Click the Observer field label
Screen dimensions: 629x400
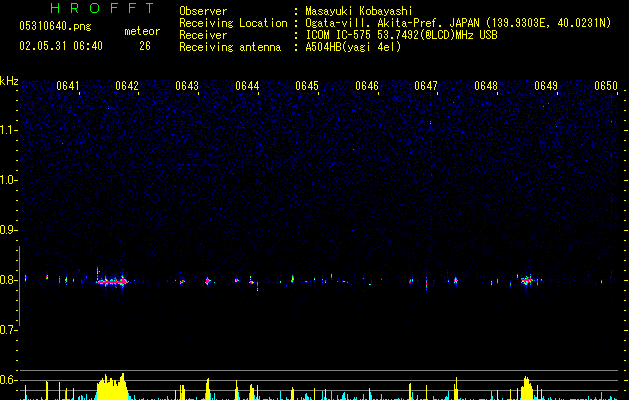tap(203, 11)
